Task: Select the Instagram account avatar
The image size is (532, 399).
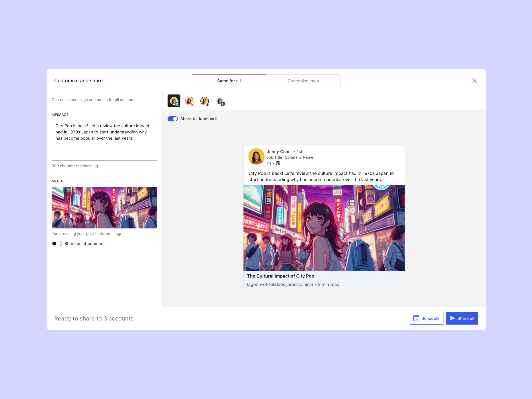Action: 189,101
